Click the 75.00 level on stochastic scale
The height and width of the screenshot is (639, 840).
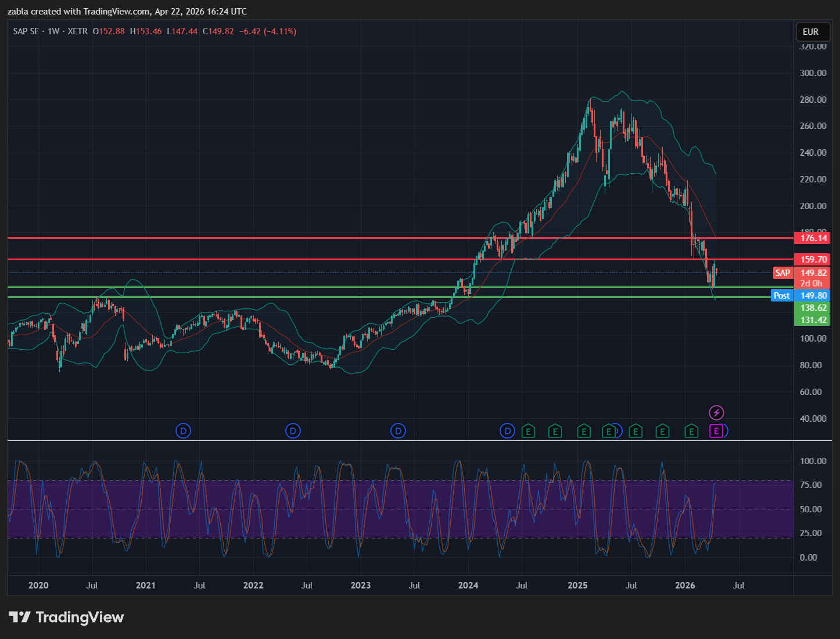tap(813, 485)
